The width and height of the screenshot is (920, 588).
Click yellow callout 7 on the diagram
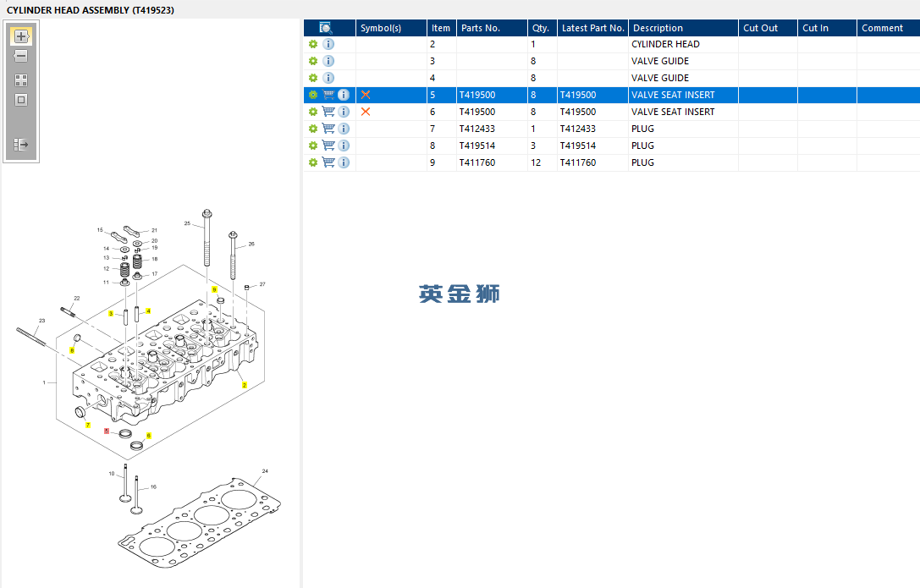tap(88, 425)
